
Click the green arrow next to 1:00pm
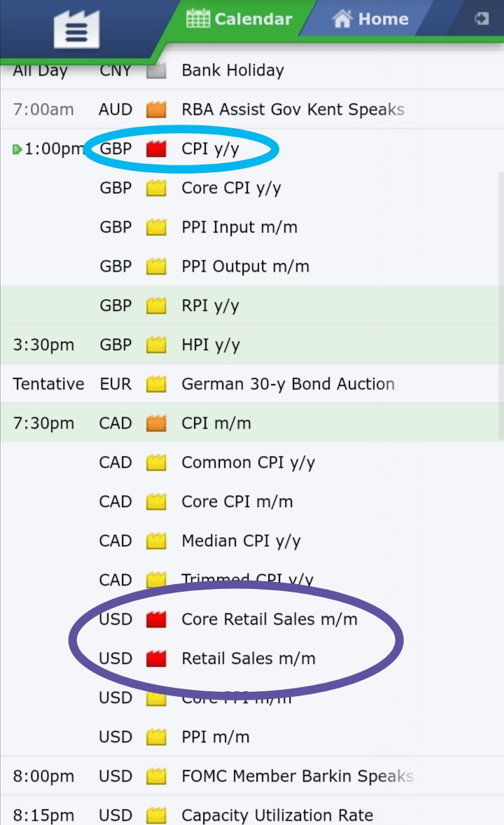[x=17, y=149]
